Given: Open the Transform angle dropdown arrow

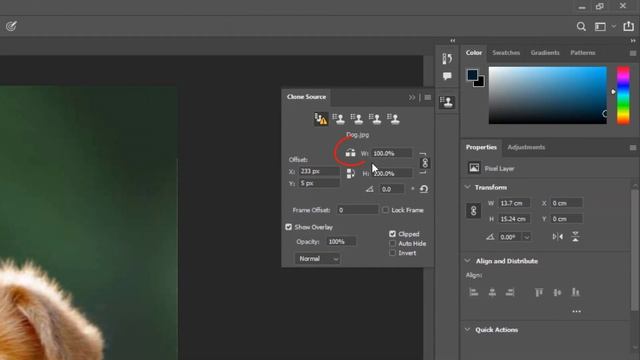Looking at the screenshot, I should tap(527, 237).
